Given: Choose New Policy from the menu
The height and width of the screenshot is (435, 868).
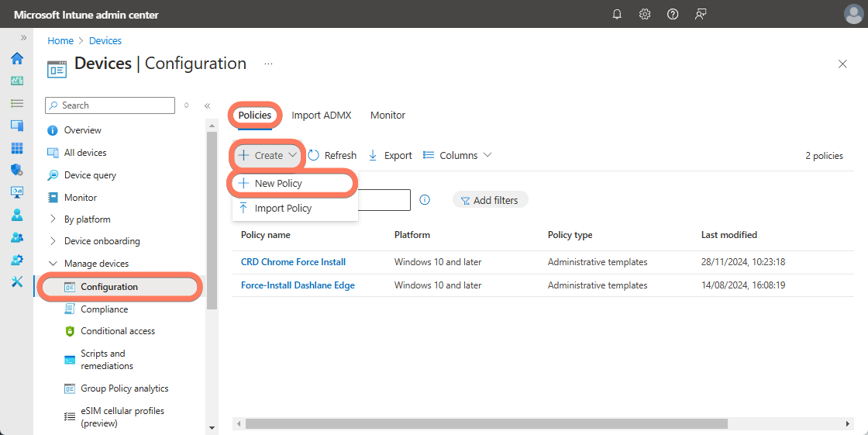Looking at the screenshot, I should (x=277, y=184).
